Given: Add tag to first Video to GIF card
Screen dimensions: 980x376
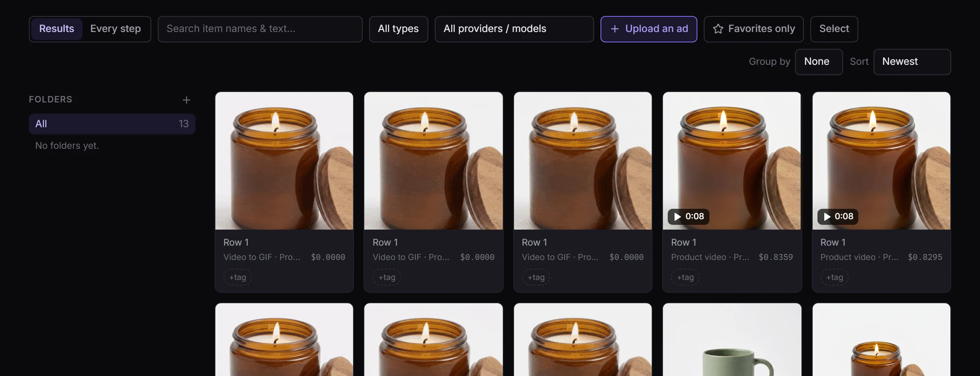Looking at the screenshot, I should click(x=238, y=277).
